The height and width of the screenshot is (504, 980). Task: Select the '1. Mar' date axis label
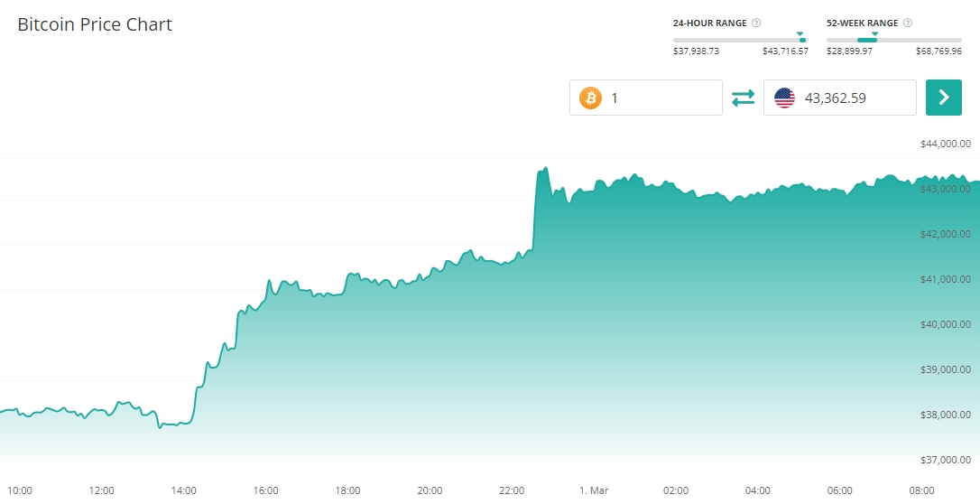click(x=594, y=490)
